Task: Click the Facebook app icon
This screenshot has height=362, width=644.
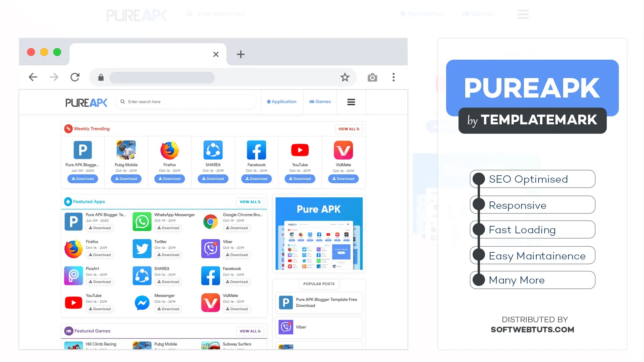Action: (x=256, y=150)
